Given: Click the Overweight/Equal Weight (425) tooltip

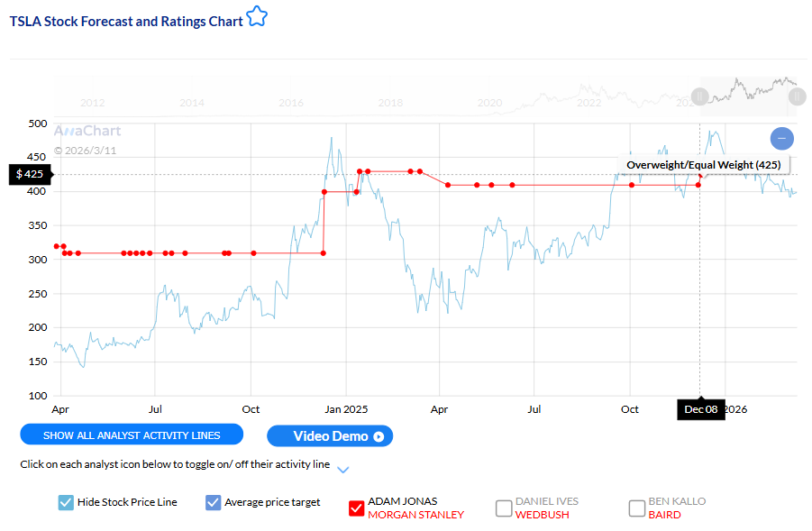Looking at the screenshot, I should tap(704, 165).
